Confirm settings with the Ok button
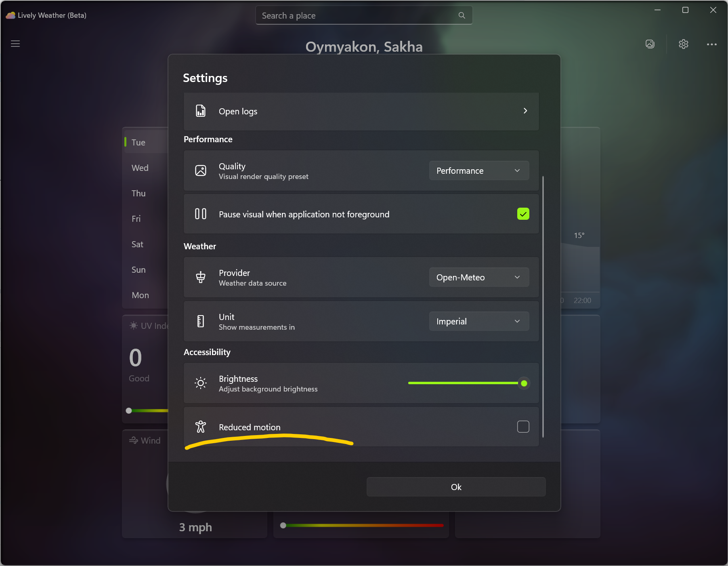728x566 pixels. pos(456,487)
